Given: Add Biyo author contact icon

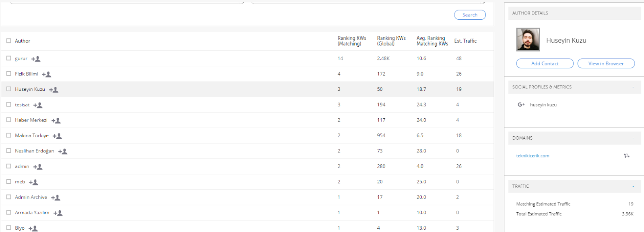Looking at the screenshot, I should pos(33,229).
